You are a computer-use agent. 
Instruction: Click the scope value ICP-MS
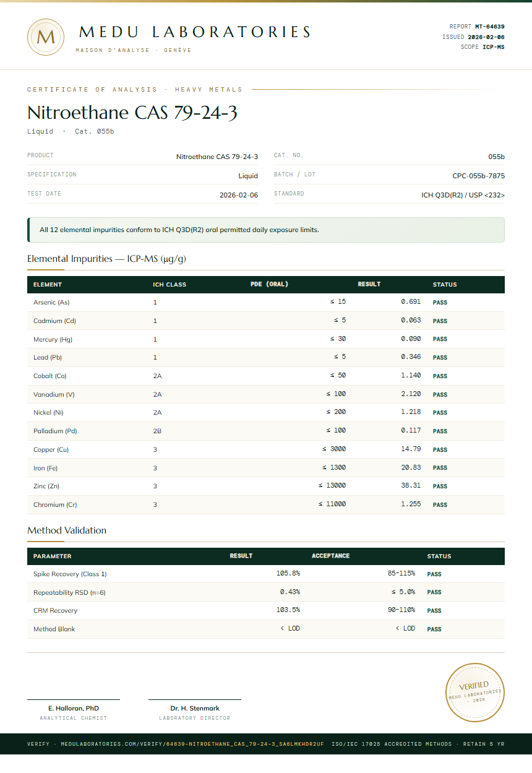coord(494,47)
